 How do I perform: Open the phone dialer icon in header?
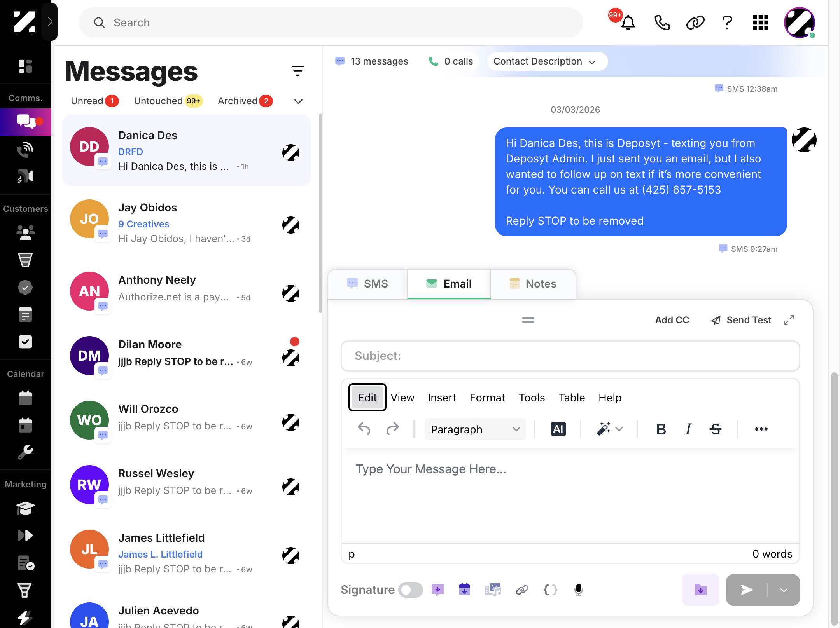coord(662,23)
